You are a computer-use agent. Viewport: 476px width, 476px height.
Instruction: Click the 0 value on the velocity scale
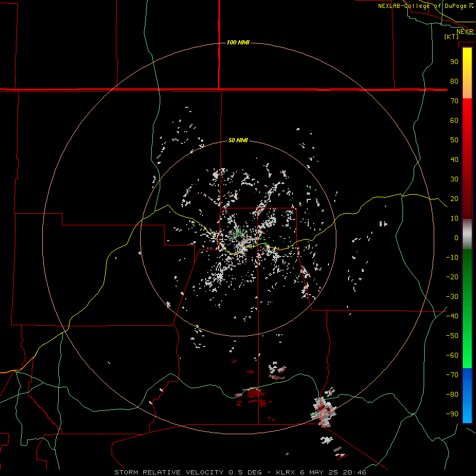[x=456, y=237]
